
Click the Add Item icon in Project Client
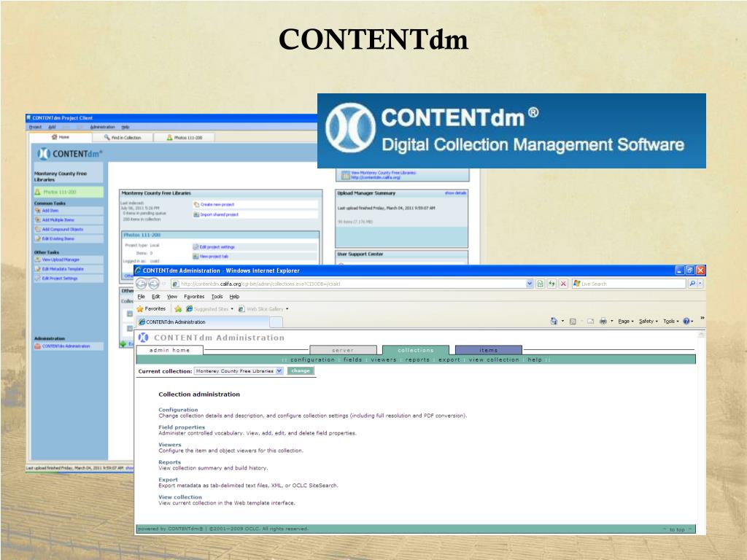point(38,211)
